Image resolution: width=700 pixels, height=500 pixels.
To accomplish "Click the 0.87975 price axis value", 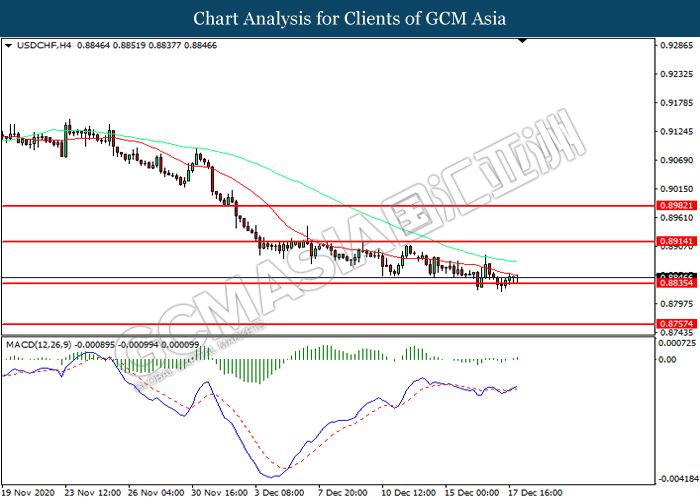I will point(677,304).
